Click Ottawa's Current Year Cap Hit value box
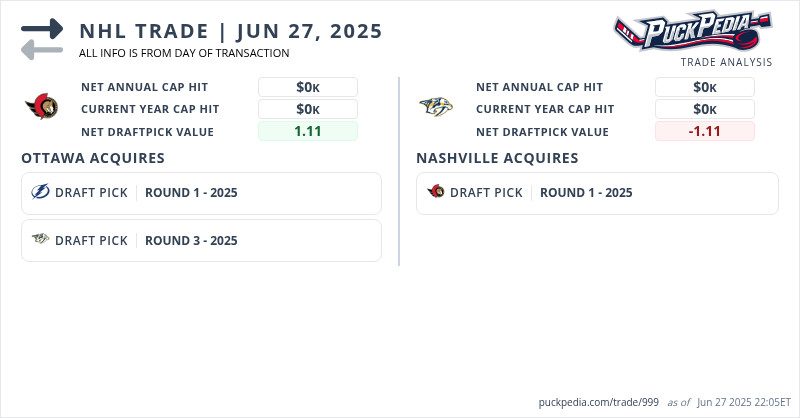Image resolution: width=800 pixels, height=418 pixels. click(x=308, y=109)
